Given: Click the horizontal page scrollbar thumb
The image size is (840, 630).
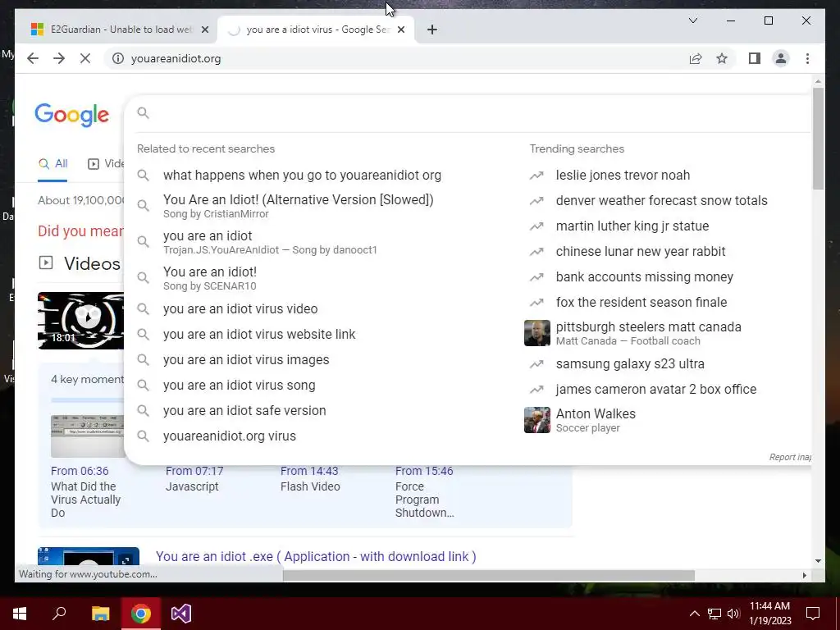Looking at the screenshot, I should click(x=489, y=575).
